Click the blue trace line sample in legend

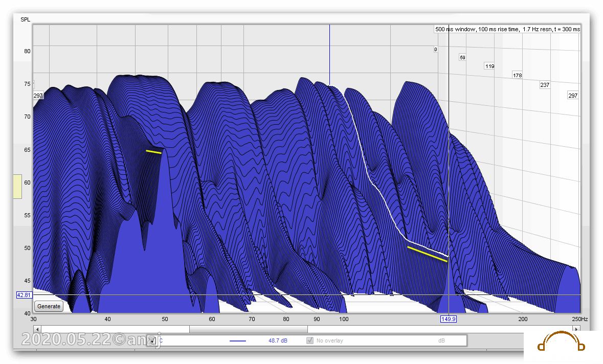pos(238,341)
